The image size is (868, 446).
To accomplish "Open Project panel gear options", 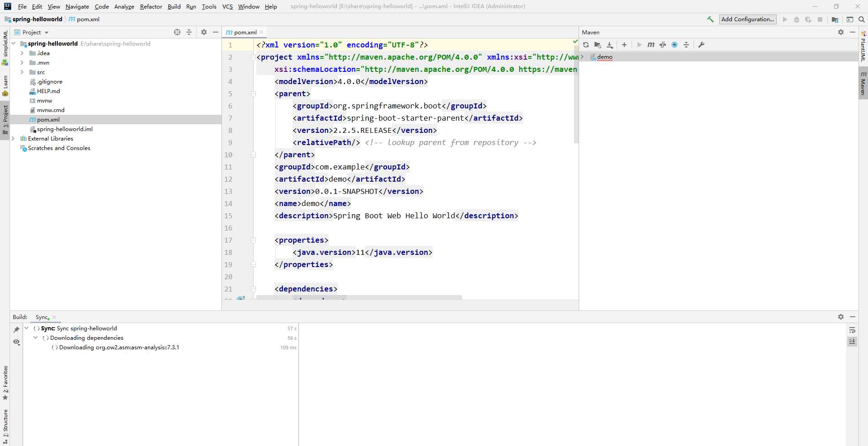I will [x=204, y=32].
